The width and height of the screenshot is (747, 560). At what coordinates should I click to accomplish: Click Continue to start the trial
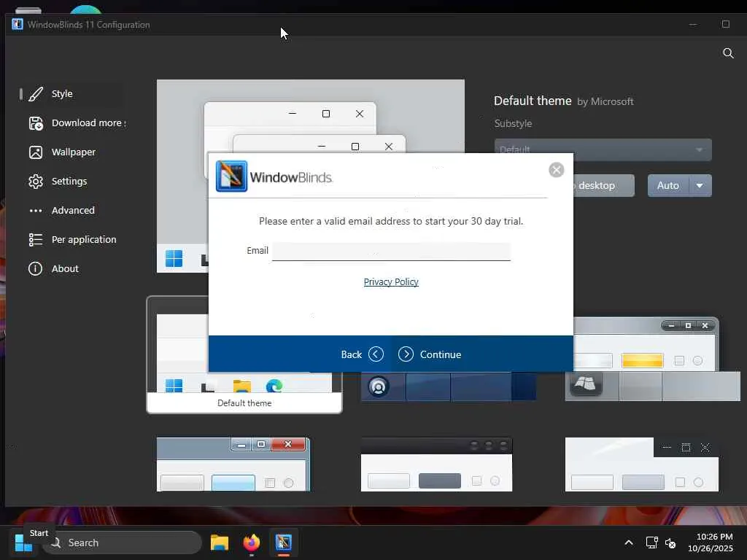click(430, 354)
